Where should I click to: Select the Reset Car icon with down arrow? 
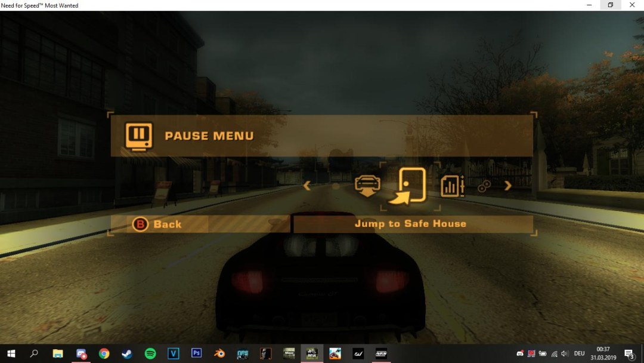[367, 186]
